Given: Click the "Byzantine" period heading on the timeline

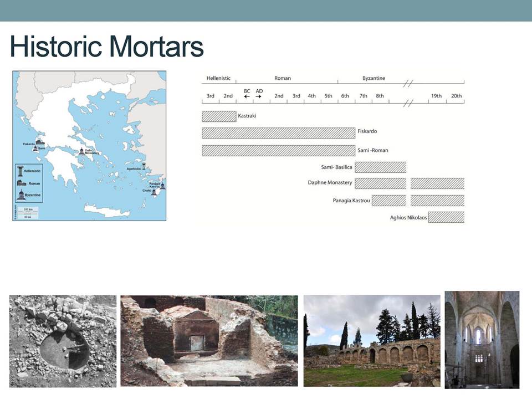Looking at the screenshot, I should (374, 78).
